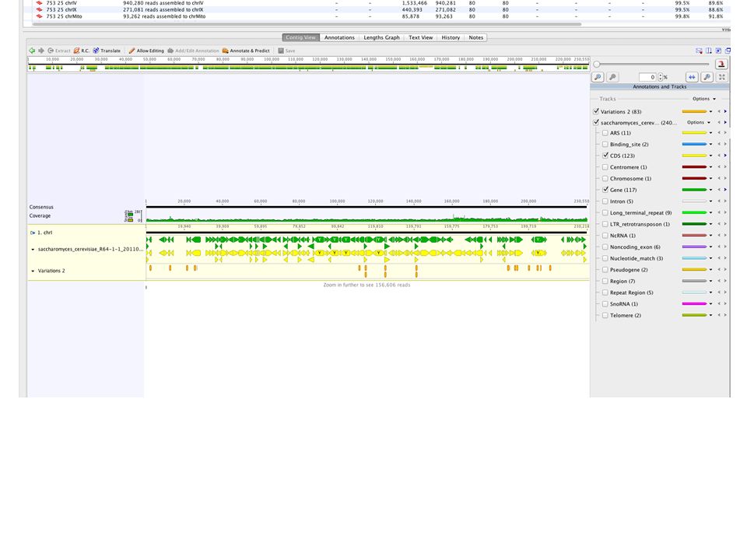Click the zoom percentage stepper arrows

pos(661,77)
